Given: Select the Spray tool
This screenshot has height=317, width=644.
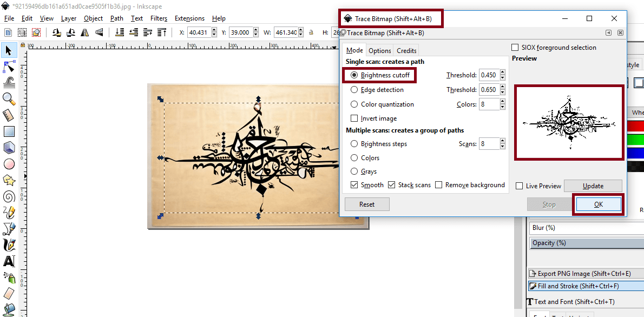Looking at the screenshot, I should click(9, 277).
